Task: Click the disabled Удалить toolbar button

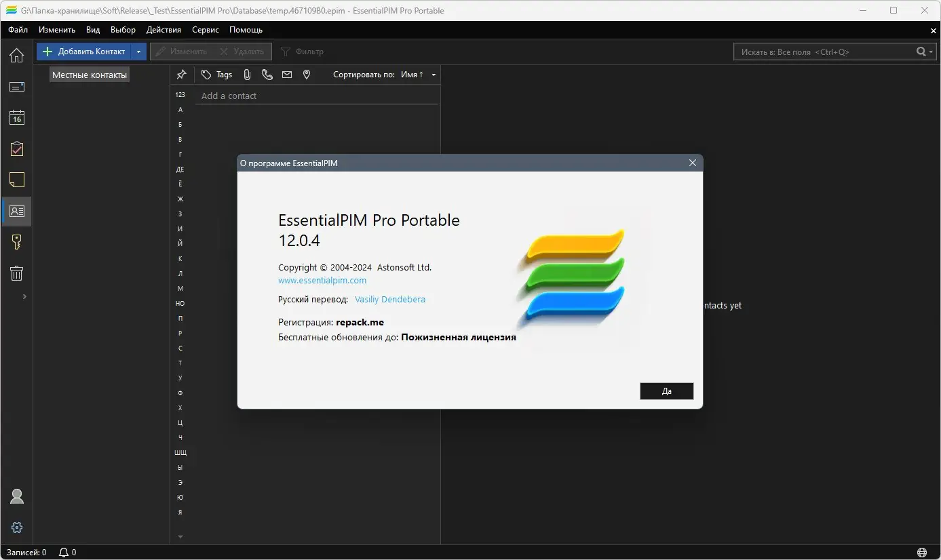Action: pyautogui.click(x=242, y=52)
